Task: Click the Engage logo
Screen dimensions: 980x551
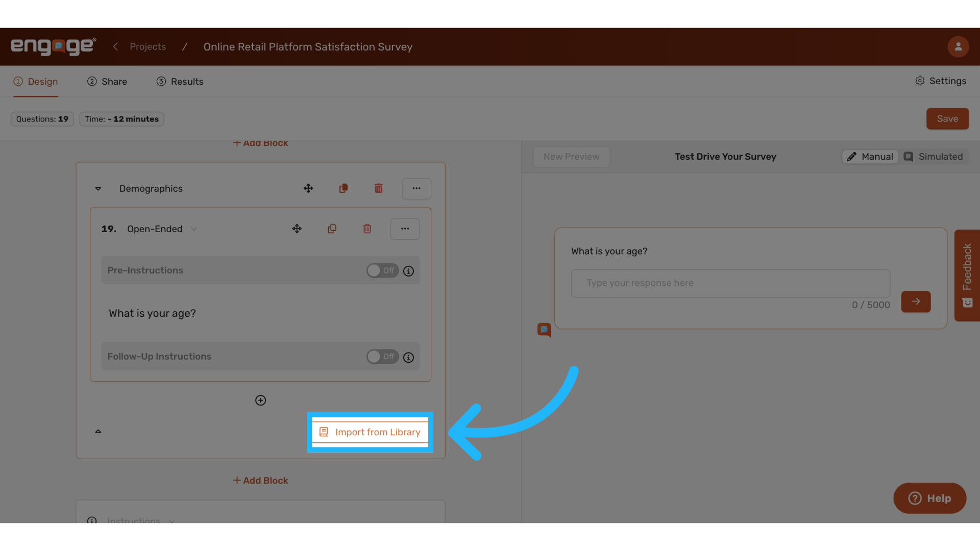Action: click(54, 46)
